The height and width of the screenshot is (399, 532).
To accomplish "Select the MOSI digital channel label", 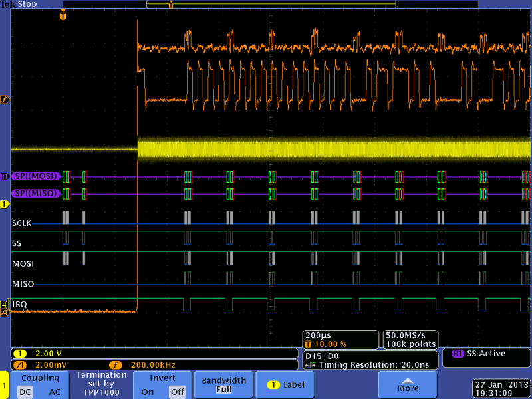I will [x=23, y=263].
